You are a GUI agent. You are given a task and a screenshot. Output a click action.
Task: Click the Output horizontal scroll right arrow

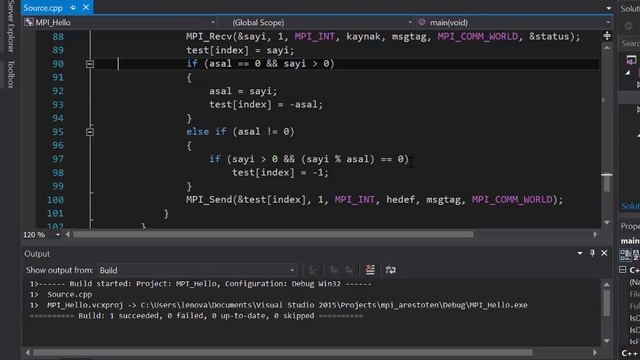pyautogui.click(x=595, y=352)
